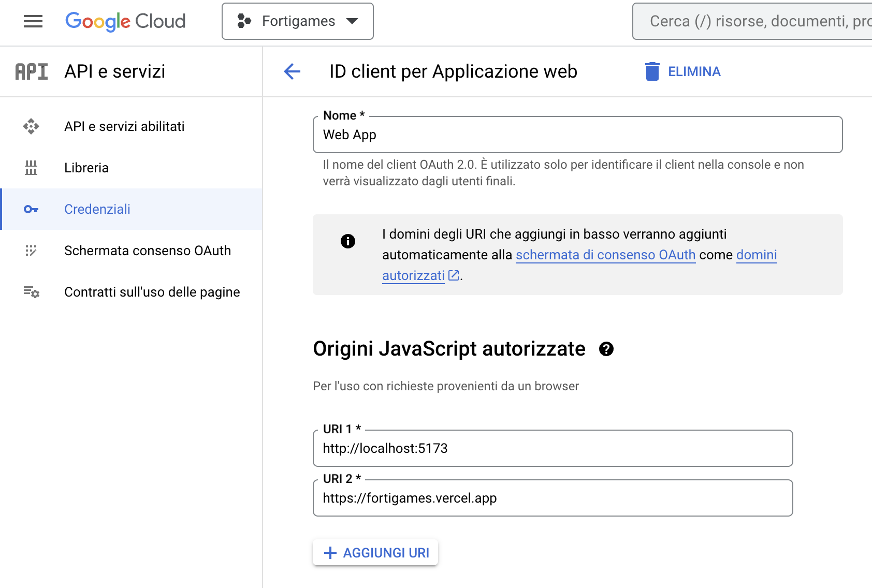This screenshot has height=588, width=872.
Task: Click the info icon in the notice box
Action: pyautogui.click(x=348, y=241)
